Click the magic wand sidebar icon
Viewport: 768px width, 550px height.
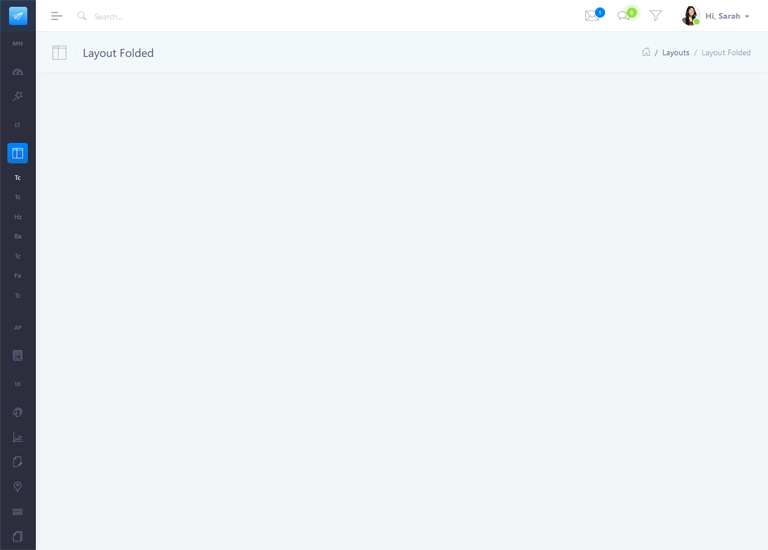tap(18, 97)
